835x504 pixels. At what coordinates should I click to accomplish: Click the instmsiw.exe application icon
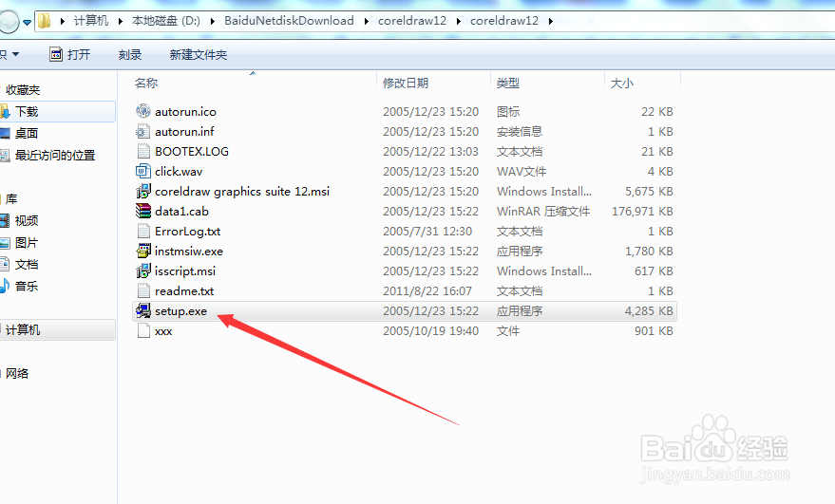143,252
